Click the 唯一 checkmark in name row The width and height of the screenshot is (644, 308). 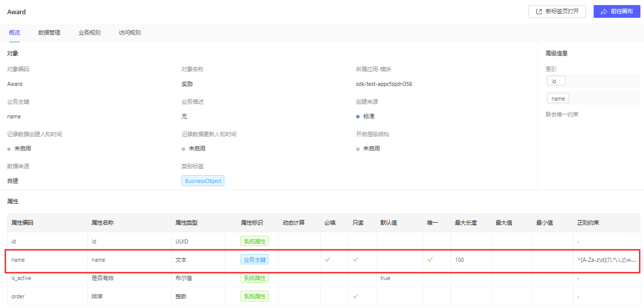click(430, 260)
